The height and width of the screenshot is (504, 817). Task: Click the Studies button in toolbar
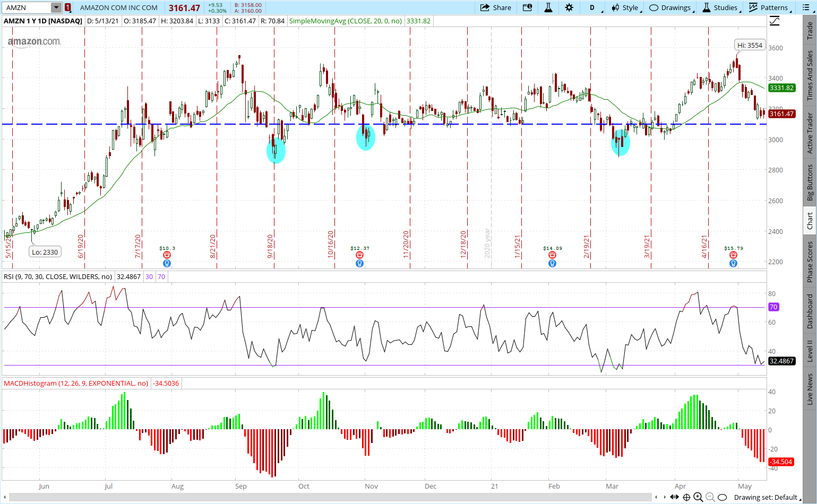720,7
